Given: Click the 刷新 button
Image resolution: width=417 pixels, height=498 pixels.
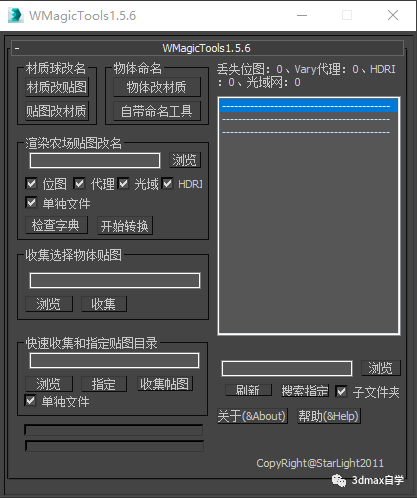Looking at the screenshot, I should coord(248,390).
